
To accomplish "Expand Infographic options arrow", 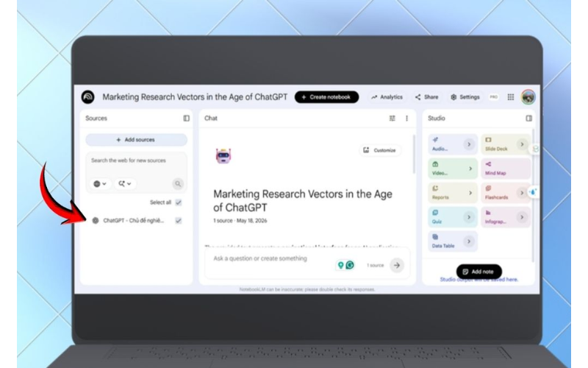I will 522,217.
